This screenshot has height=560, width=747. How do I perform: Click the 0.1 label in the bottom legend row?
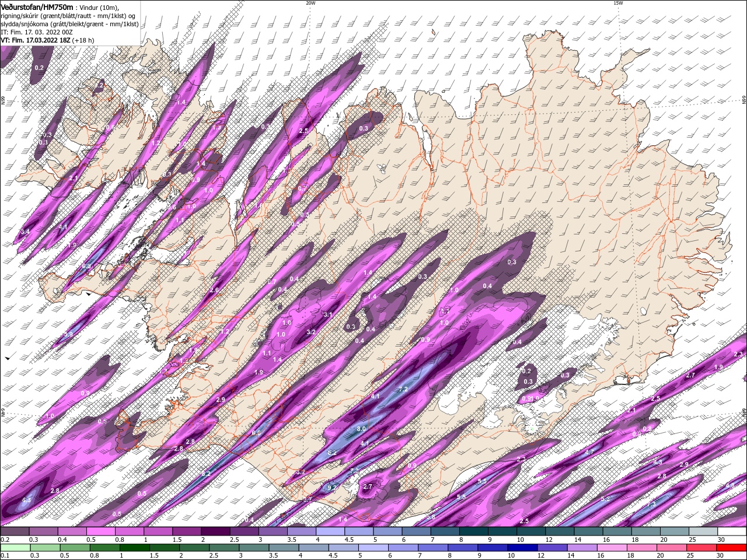[4, 556]
